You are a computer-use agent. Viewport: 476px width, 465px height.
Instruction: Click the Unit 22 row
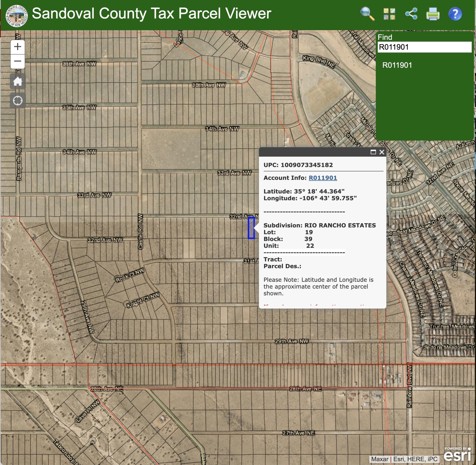coord(289,246)
